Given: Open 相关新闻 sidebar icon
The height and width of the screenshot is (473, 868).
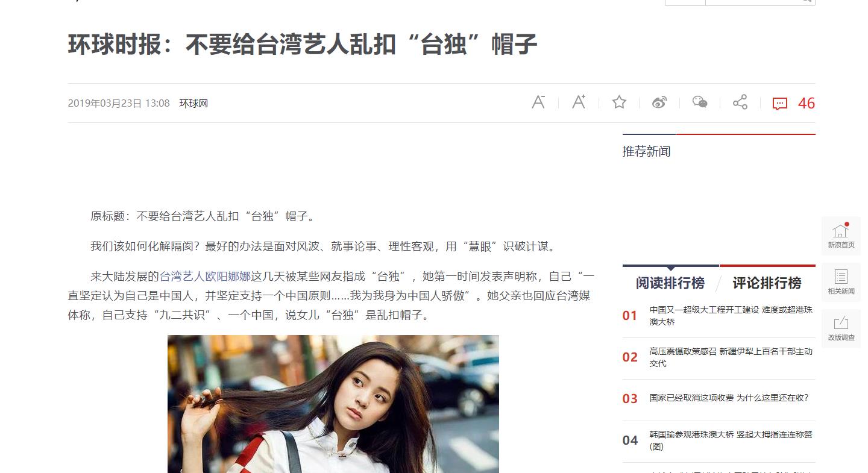Looking at the screenshot, I should (841, 282).
